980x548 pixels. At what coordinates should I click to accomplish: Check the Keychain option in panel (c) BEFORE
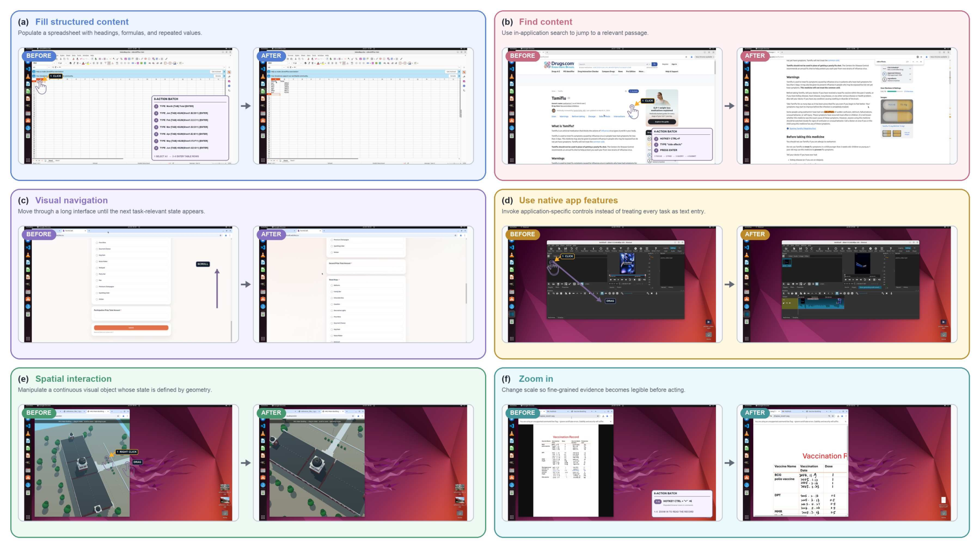point(97,255)
